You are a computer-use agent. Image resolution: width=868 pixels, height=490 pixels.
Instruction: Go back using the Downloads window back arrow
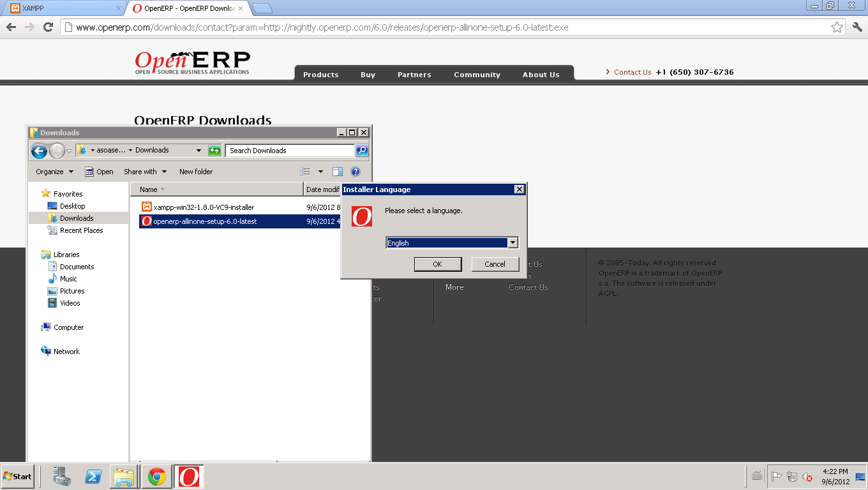pyautogui.click(x=39, y=151)
